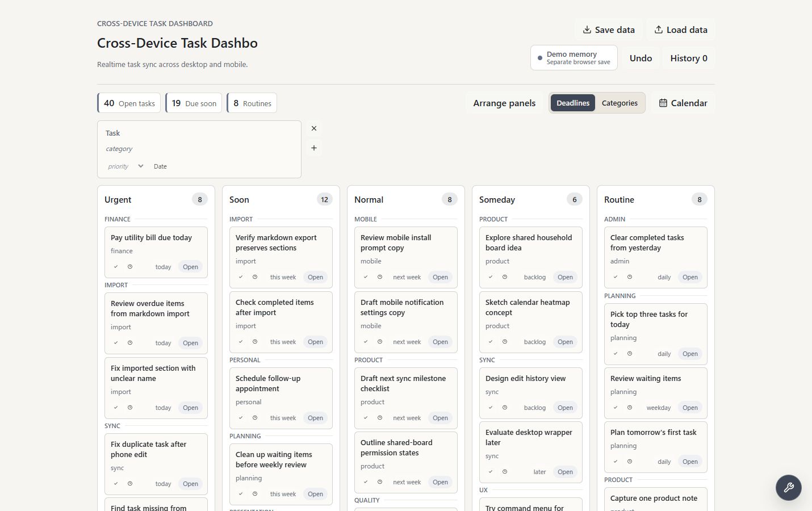This screenshot has height=511, width=812.
Task: Click clock icon on Explore shared household board card
Action: pos(505,277)
